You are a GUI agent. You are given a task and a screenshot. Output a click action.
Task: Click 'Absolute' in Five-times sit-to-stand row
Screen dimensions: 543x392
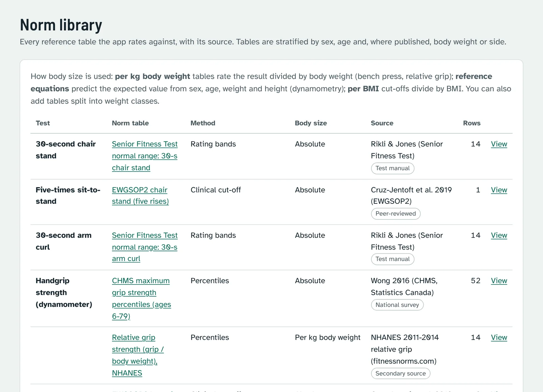pyautogui.click(x=310, y=190)
